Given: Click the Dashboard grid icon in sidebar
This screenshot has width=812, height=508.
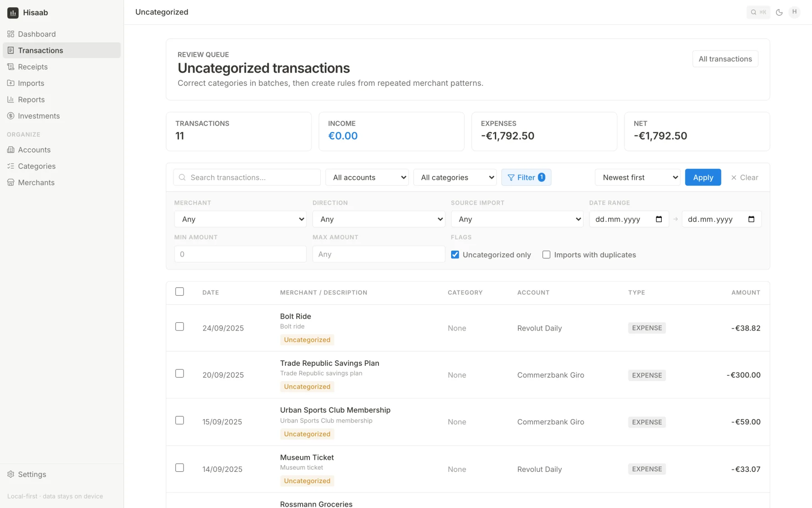Looking at the screenshot, I should [x=11, y=34].
